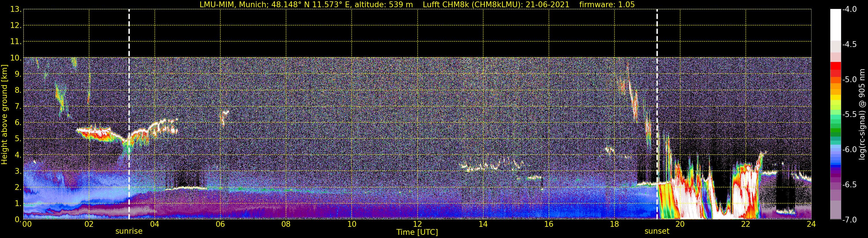The height and width of the screenshot is (238, 868).
Task: Click the "firmware: 1.05" text
Action: click(607, 5)
